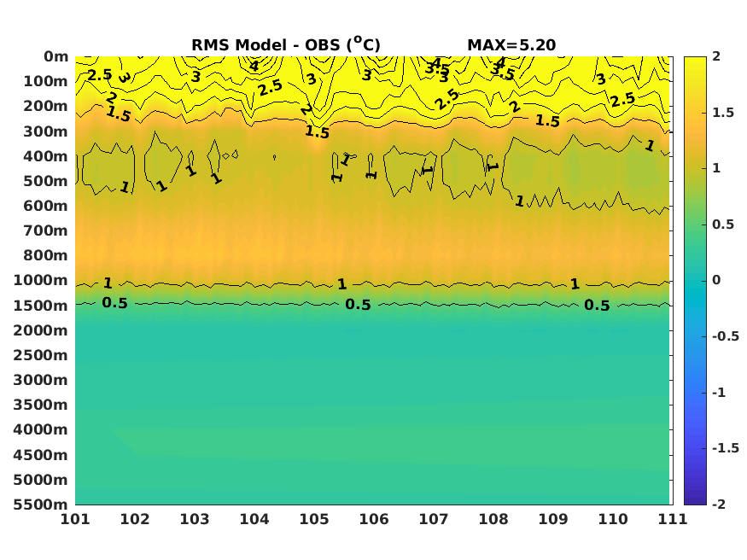747x560 pixels.
Task: Click the '4500m' depth axis label
Action: coord(41,455)
